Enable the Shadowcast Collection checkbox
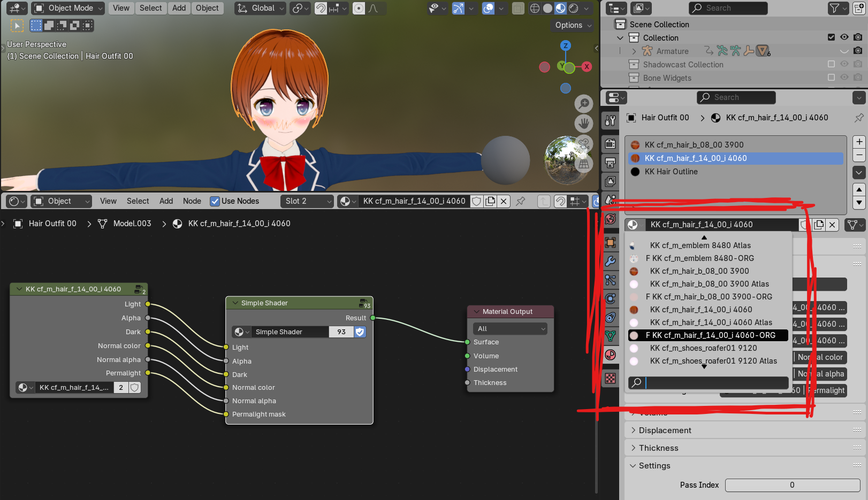This screenshot has width=868, height=500. (x=831, y=64)
